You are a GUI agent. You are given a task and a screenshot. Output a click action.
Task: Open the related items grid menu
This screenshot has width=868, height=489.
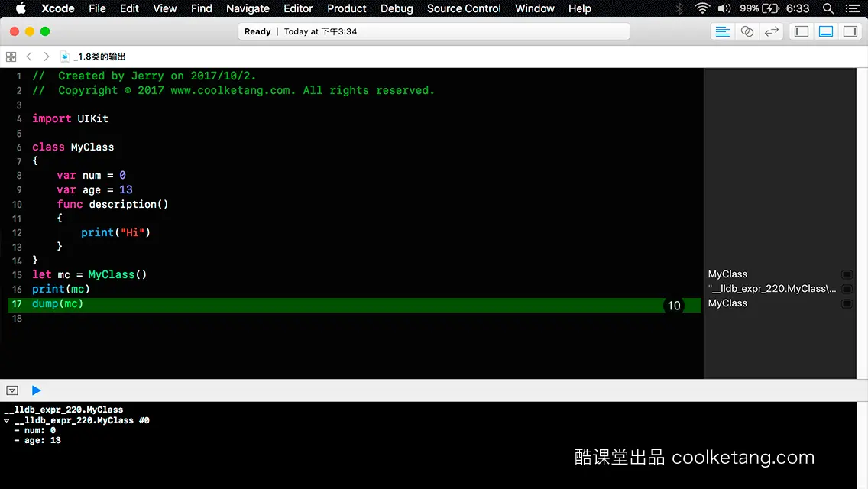tap(11, 57)
